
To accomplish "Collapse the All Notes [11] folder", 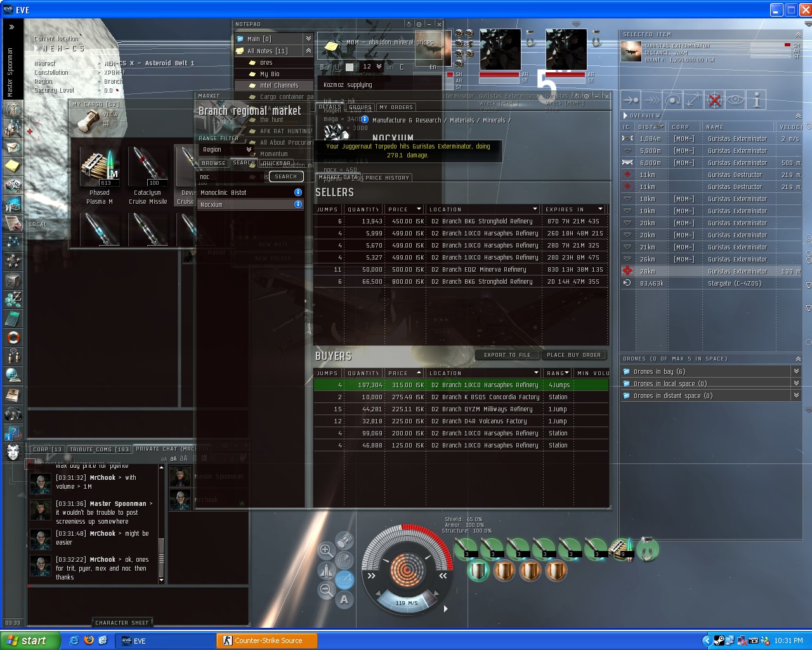I will point(308,51).
